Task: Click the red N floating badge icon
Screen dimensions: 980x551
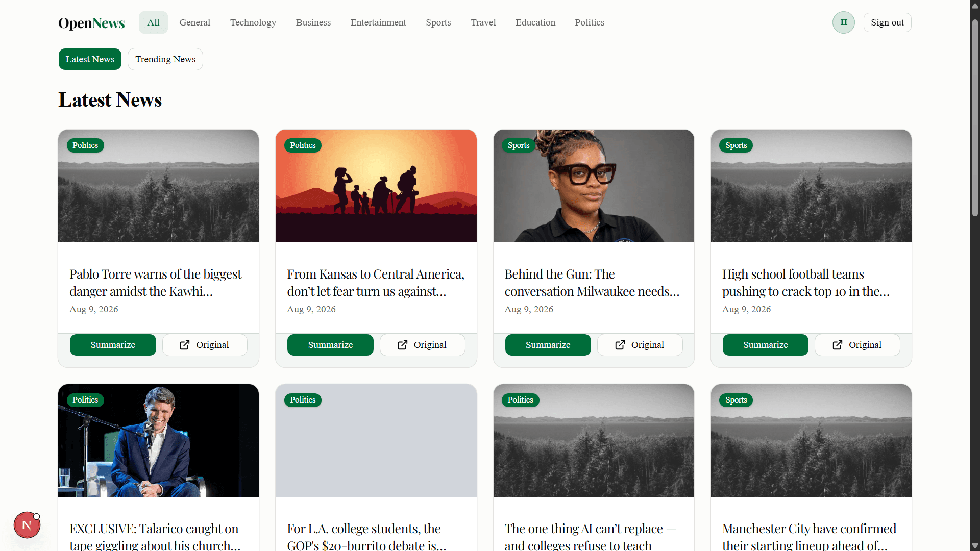Action: pyautogui.click(x=27, y=525)
